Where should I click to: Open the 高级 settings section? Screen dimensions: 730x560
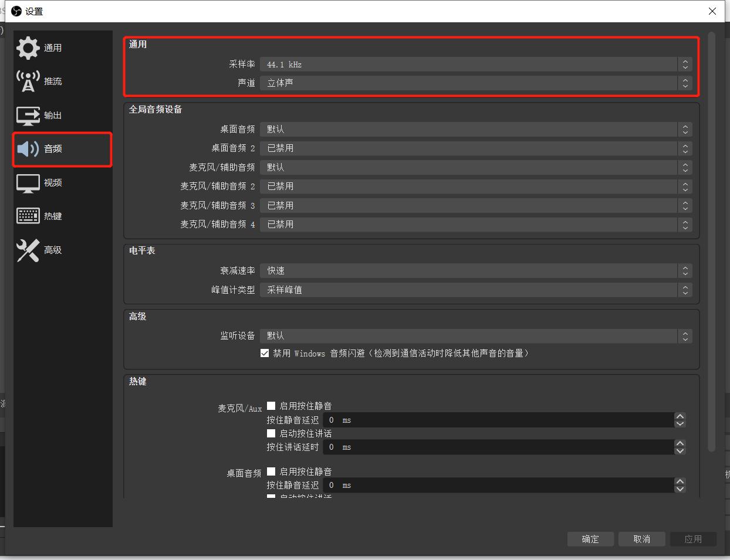[52, 250]
